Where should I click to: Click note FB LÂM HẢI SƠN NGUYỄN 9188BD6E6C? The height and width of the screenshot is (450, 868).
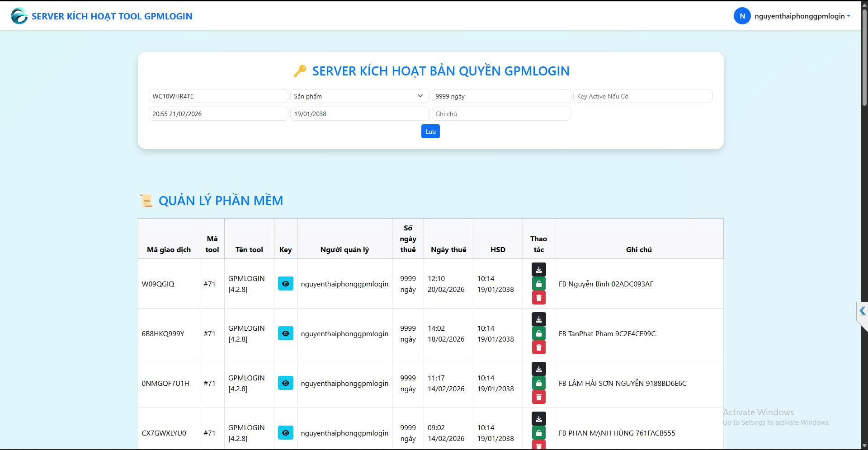click(623, 383)
